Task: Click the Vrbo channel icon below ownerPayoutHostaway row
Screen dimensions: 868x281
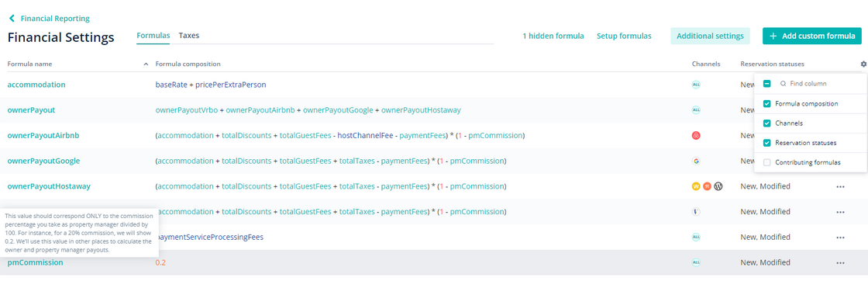Action: coord(697,212)
